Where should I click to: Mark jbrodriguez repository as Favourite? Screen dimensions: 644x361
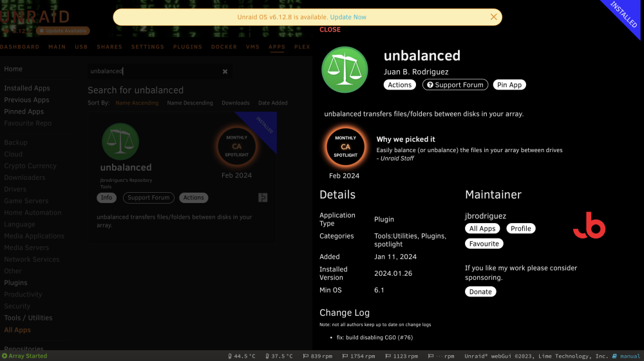[484, 244]
